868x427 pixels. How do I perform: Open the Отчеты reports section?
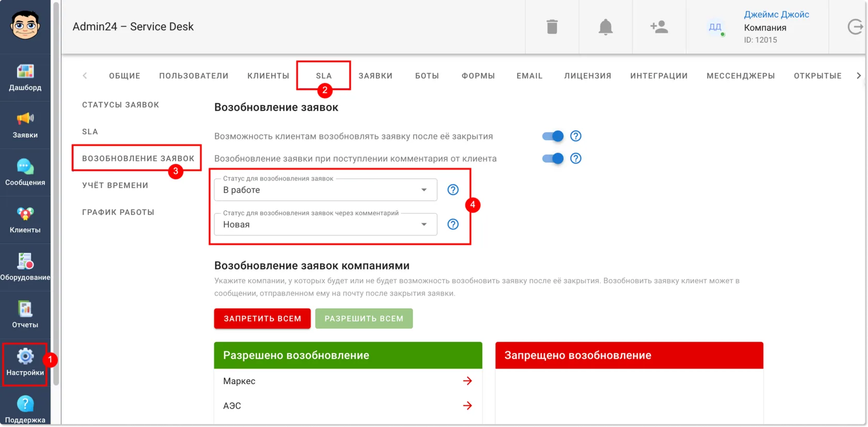[25, 315]
